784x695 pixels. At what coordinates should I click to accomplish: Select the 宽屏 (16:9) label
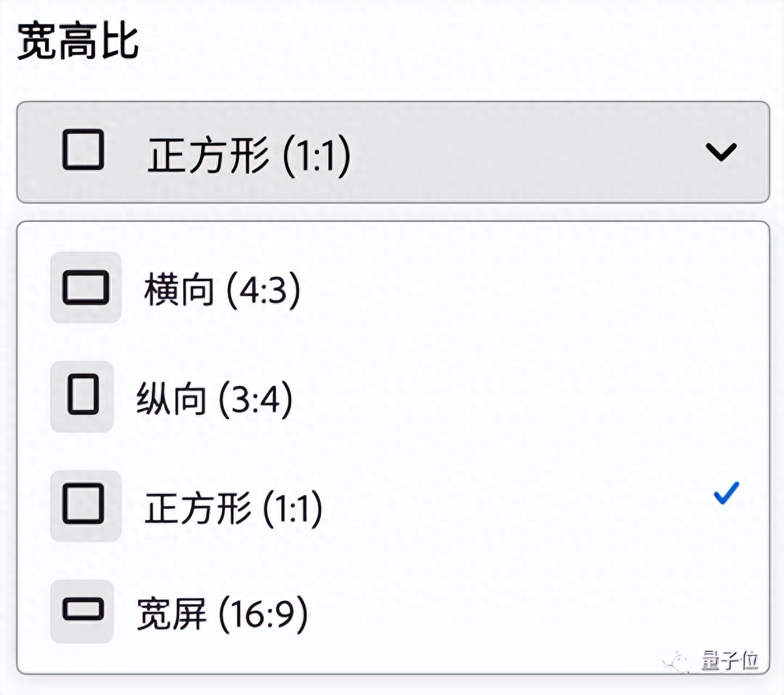click(222, 614)
